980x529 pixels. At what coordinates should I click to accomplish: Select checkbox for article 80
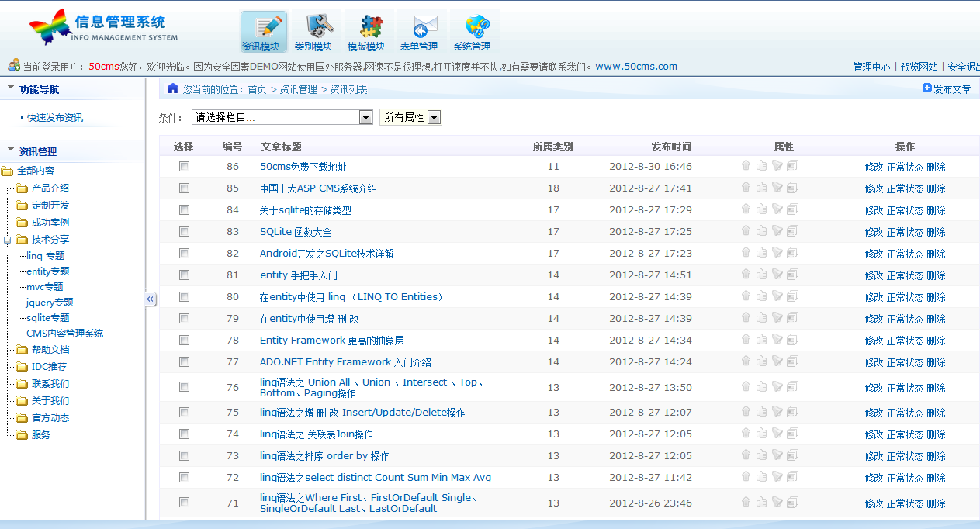(184, 297)
